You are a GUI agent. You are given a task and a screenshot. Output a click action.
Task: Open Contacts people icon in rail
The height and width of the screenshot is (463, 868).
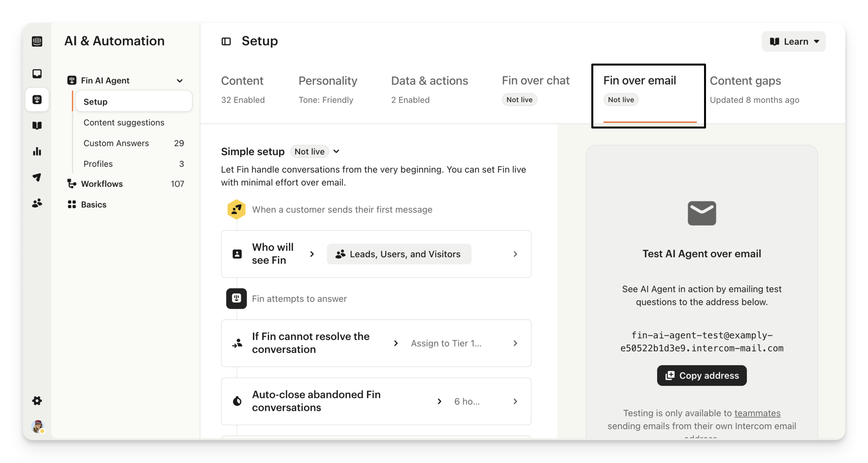37,203
